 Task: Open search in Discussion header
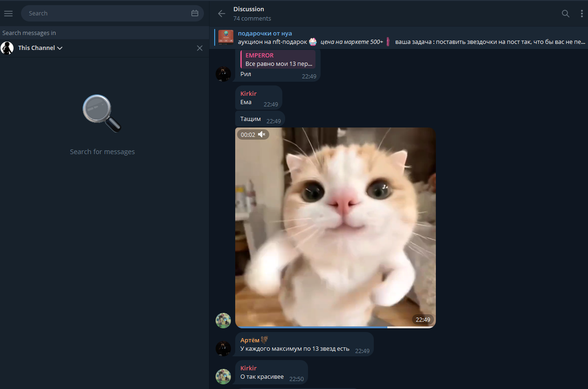pyautogui.click(x=565, y=14)
